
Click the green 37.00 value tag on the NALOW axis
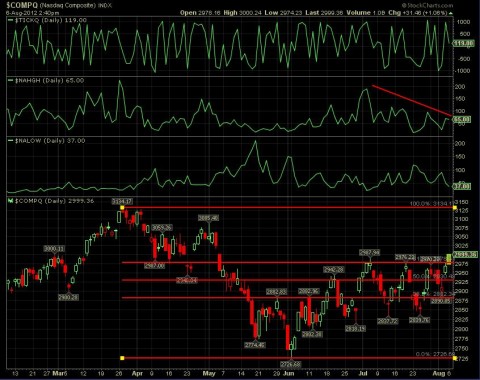click(x=462, y=186)
